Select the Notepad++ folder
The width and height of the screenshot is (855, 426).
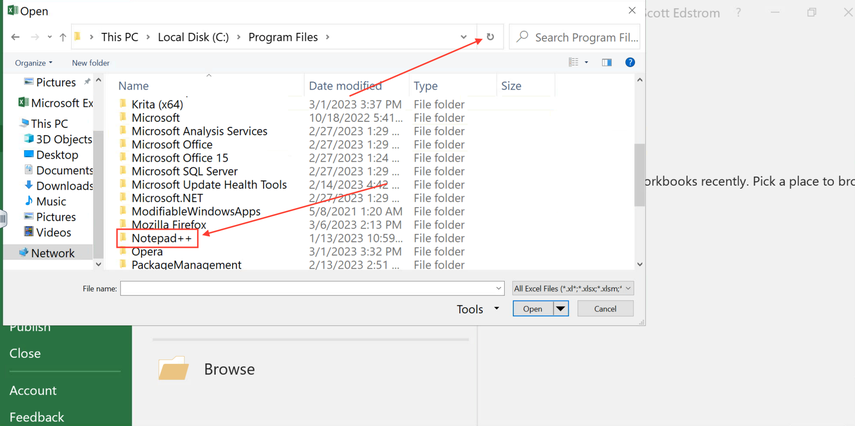161,238
